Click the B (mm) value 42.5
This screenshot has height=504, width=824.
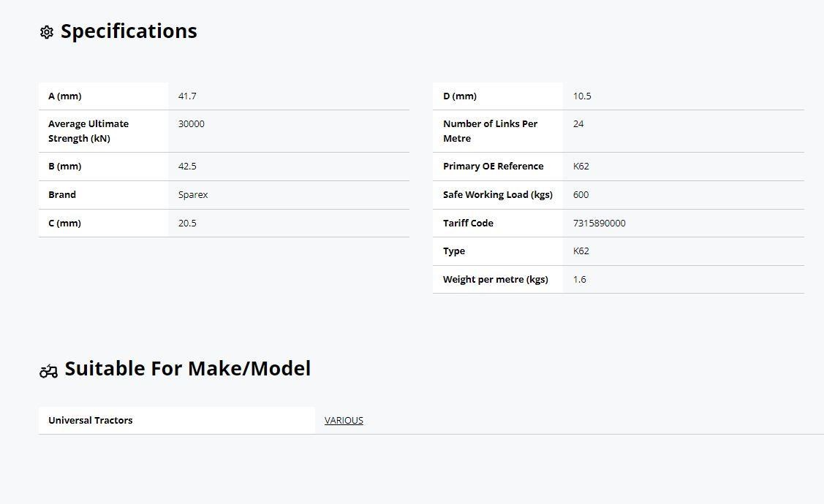click(x=187, y=167)
